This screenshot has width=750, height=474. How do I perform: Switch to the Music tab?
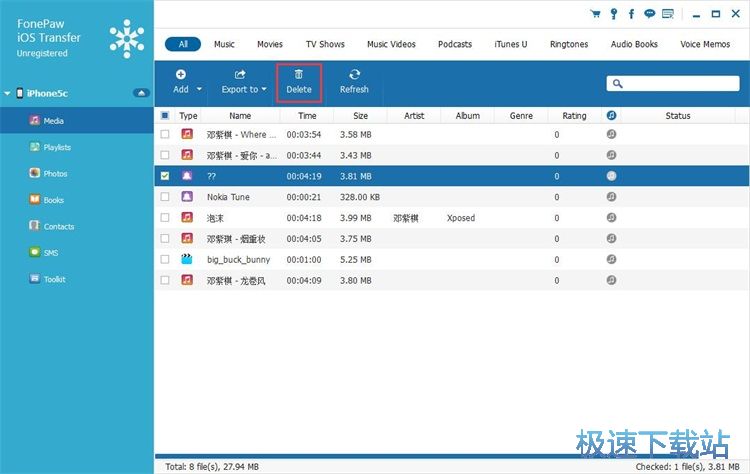click(x=224, y=44)
